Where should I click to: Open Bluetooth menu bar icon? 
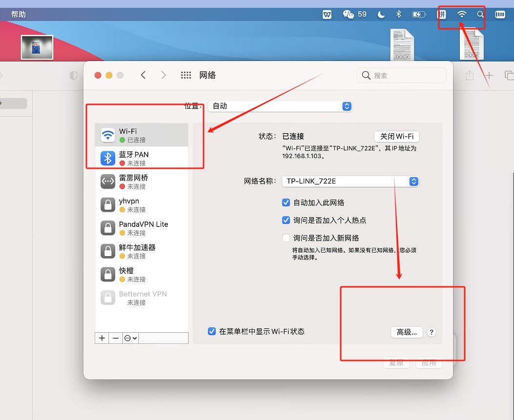click(398, 15)
